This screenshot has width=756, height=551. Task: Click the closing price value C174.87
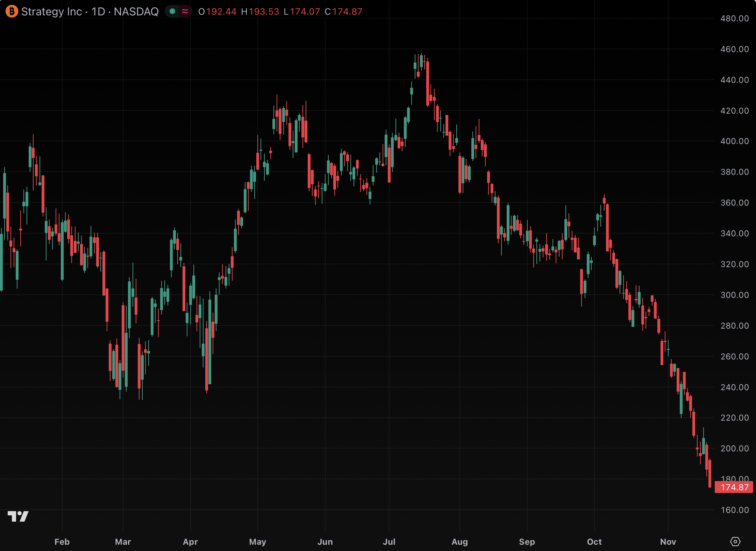pyautogui.click(x=343, y=12)
